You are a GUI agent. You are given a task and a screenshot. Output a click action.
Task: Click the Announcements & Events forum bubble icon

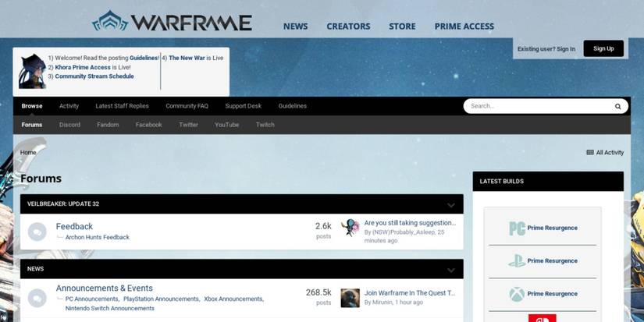click(x=37, y=298)
